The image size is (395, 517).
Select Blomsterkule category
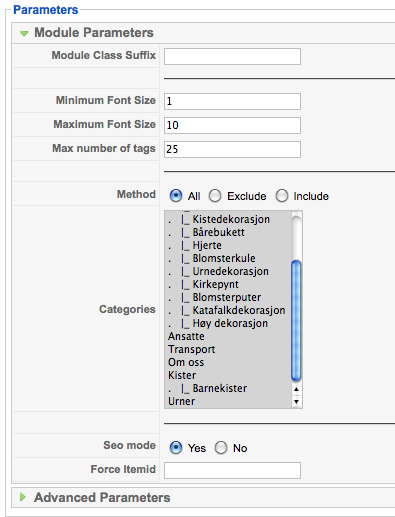click(x=228, y=258)
